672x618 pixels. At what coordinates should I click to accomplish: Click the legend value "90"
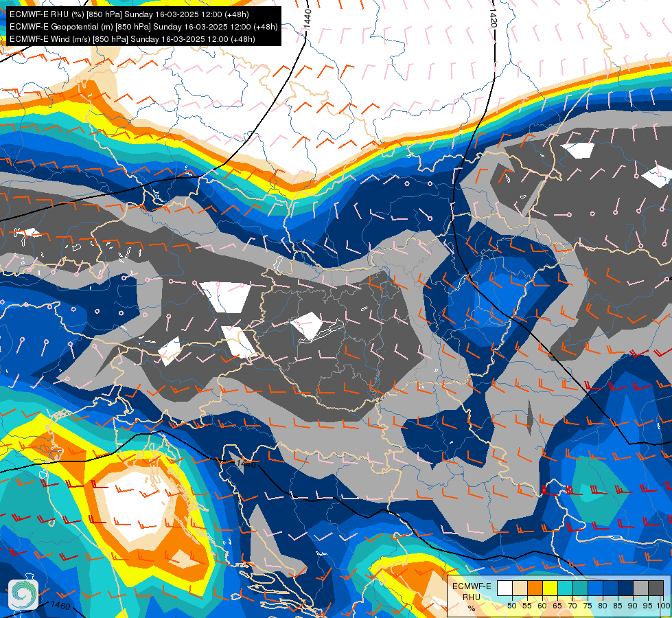633,606
